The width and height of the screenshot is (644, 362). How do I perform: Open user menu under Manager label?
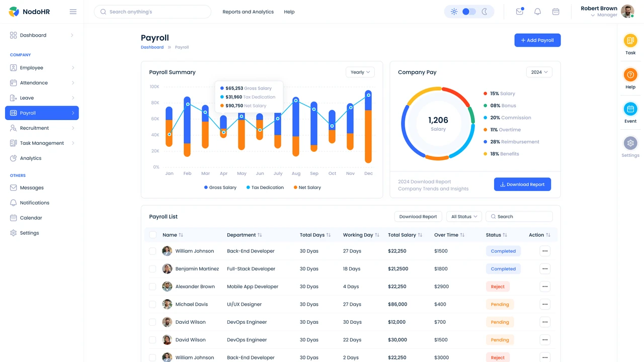593,15
